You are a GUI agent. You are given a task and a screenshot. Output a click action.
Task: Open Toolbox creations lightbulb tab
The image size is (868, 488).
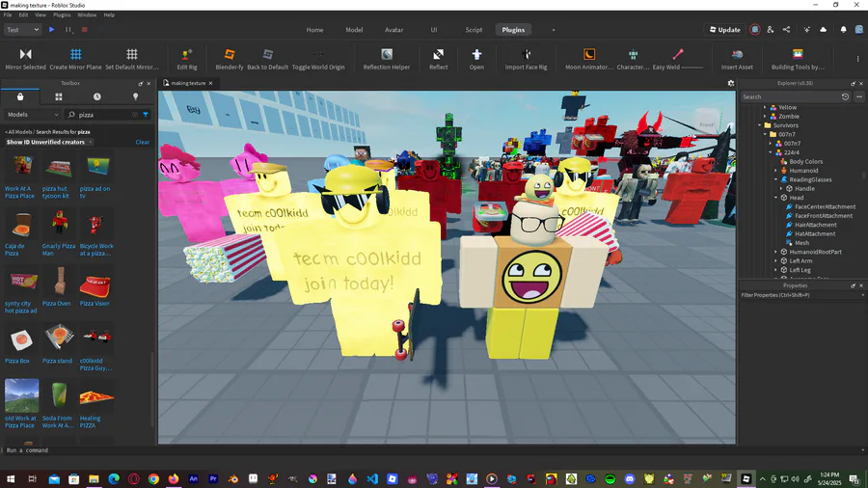[136, 96]
